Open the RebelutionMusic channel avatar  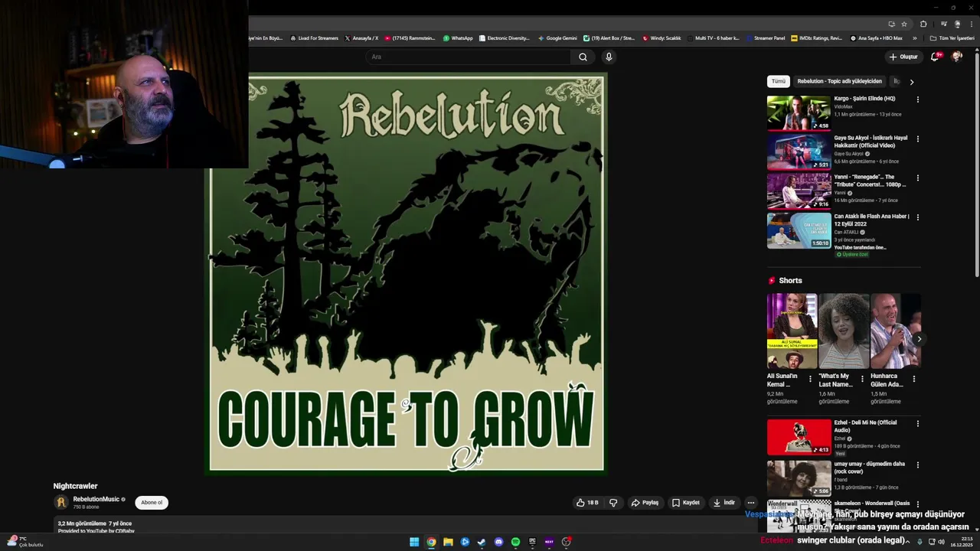tap(61, 503)
